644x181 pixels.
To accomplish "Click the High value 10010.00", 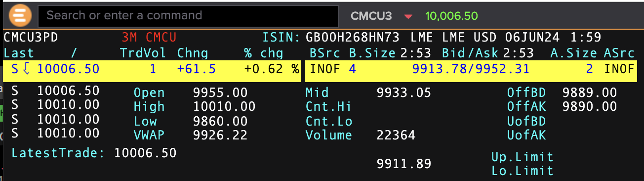I will 224,106.
